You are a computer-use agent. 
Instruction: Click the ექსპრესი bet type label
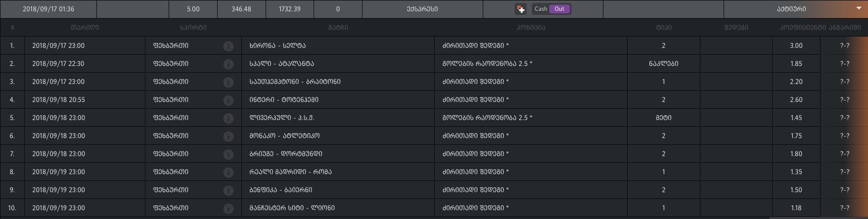point(422,9)
